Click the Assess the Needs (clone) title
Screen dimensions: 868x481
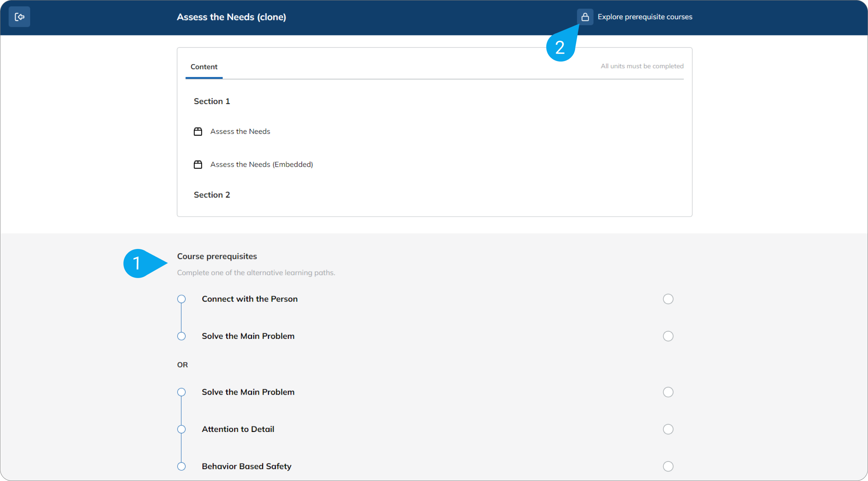[231, 17]
